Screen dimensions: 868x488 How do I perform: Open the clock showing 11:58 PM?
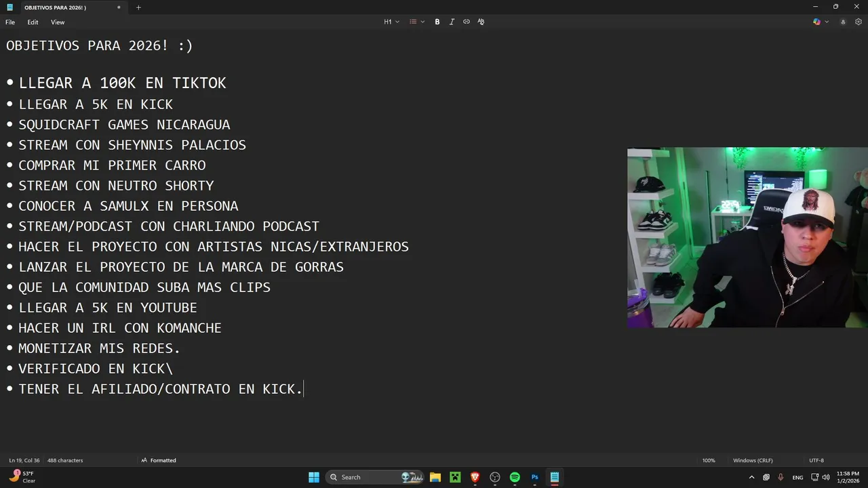click(848, 477)
